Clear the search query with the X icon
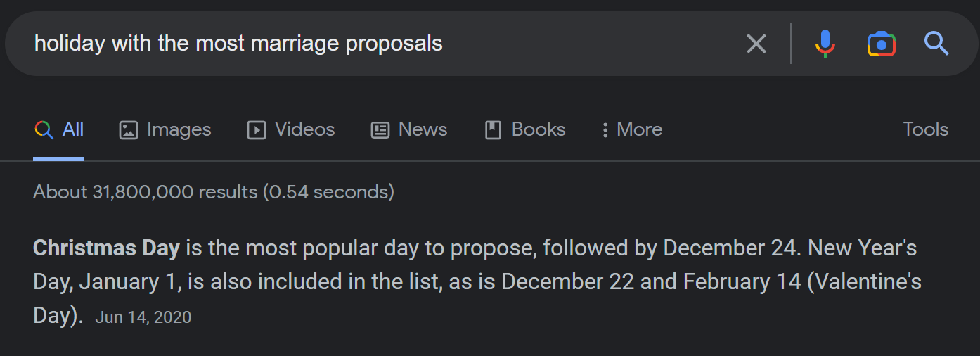Viewport: 980px width, 356px height. [x=756, y=44]
